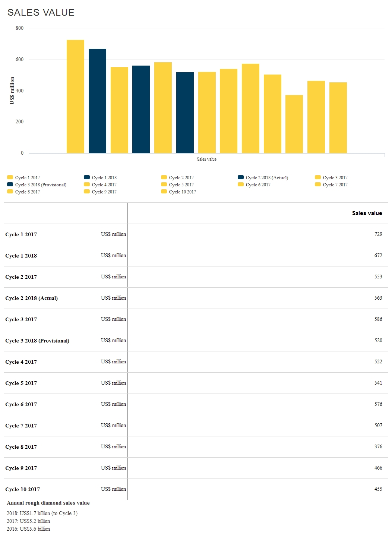Click the 729 value cell
The width and height of the screenshot is (392, 540).
click(378, 234)
